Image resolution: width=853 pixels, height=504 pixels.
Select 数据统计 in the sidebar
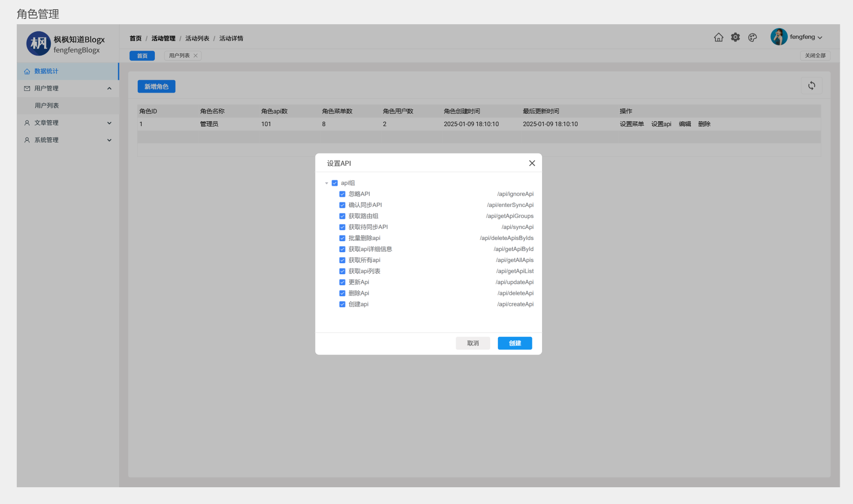[x=46, y=71]
